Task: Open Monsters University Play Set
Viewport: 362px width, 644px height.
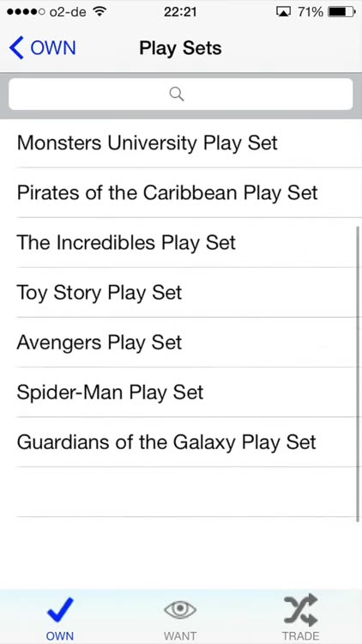Action: coord(181,143)
